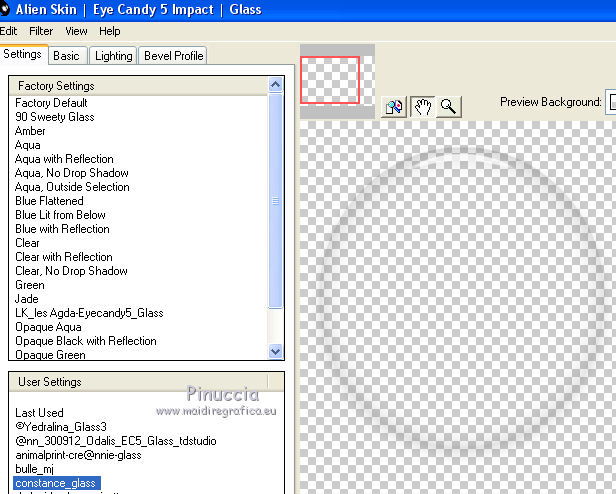Open the Filter menu
This screenshot has height=494, width=616.
(x=41, y=31)
